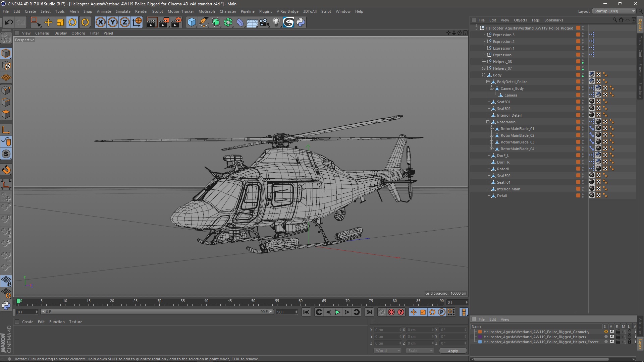Expand the RotorMainBlade_01 node
Viewport: 644px width, 362px height.
pos(492,129)
